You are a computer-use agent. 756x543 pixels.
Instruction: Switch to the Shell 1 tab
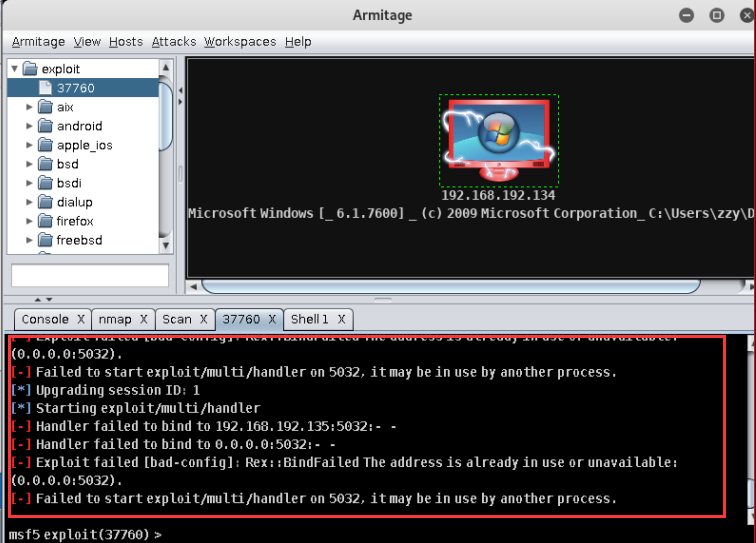[x=310, y=319]
